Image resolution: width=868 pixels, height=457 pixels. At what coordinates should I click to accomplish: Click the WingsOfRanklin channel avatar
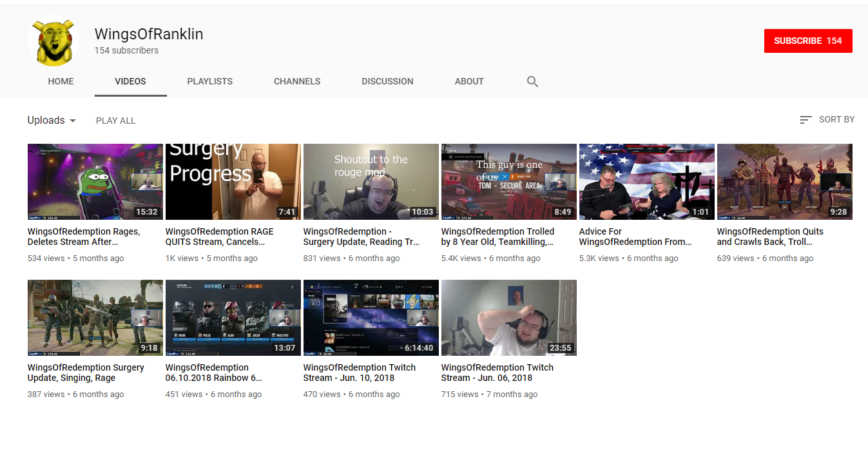[x=53, y=41]
